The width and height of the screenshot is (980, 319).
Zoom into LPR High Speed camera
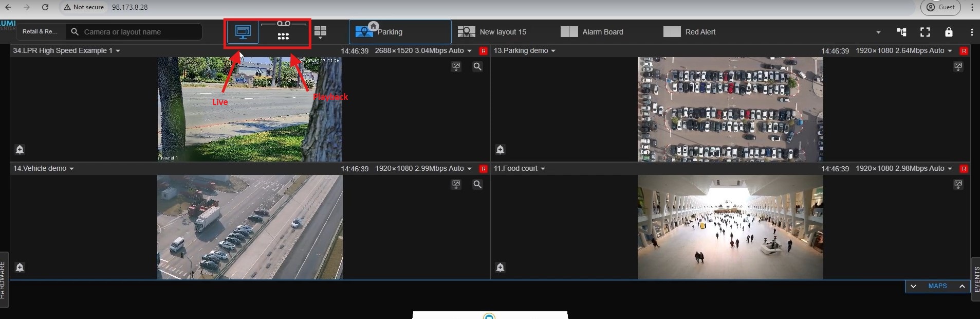[x=477, y=67]
